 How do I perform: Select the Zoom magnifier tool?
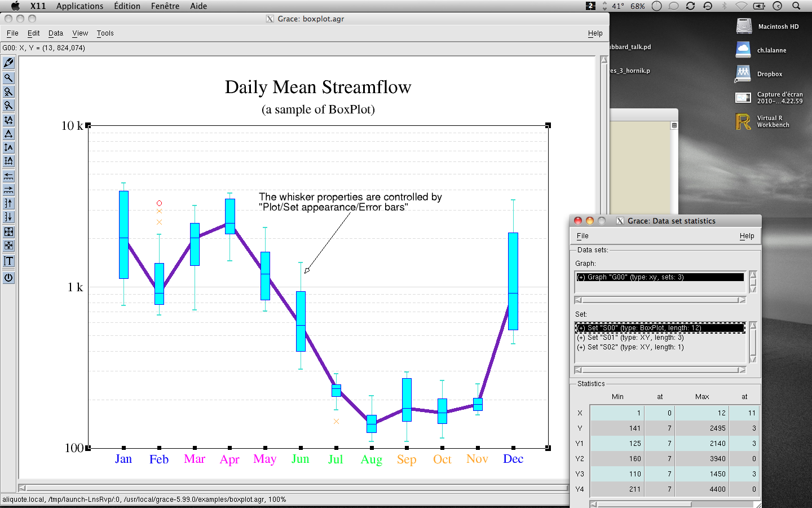8,78
